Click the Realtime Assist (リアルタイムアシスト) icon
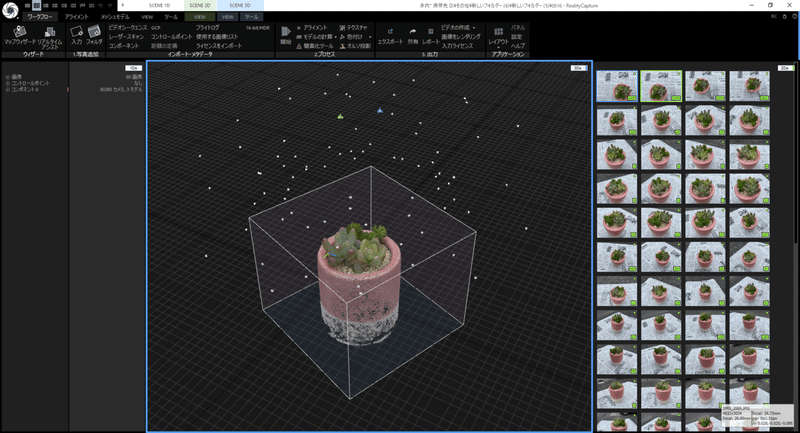The height and width of the screenshot is (433, 800). (49, 37)
